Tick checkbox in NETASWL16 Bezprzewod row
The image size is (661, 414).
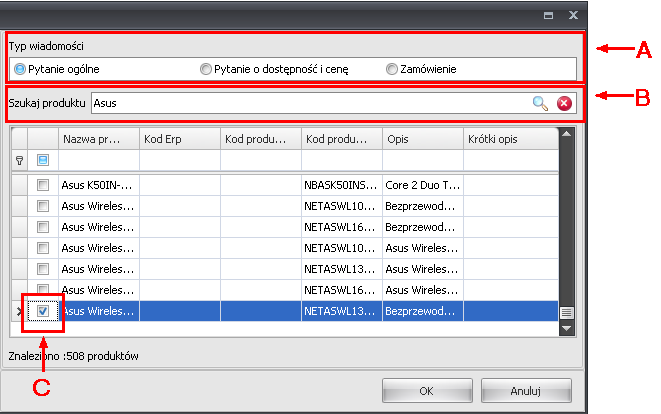(43, 227)
